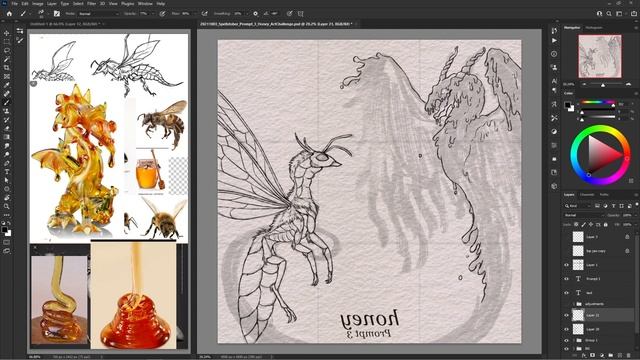Viewport: 640px width, 360px height.
Task: Select the Rectangular Marquee tool
Action: click(x=7, y=42)
